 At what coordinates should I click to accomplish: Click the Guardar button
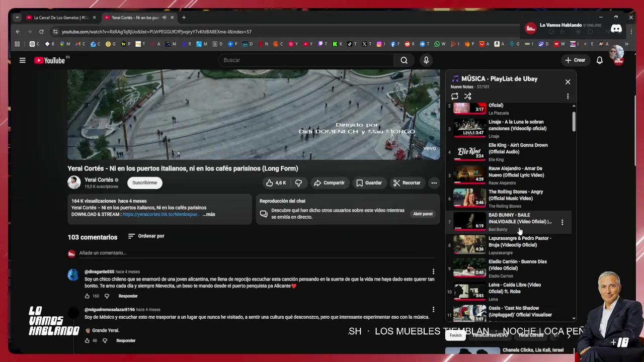369,183
